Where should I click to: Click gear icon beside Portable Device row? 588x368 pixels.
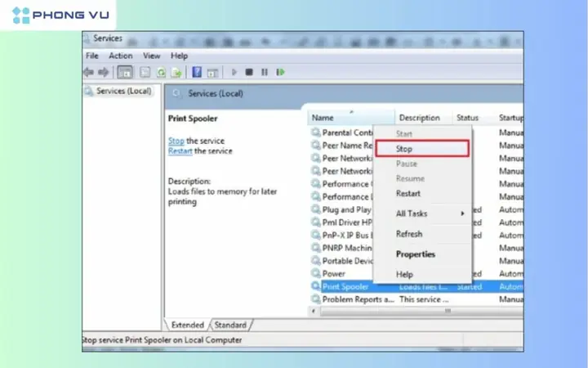click(x=316, y=261)
